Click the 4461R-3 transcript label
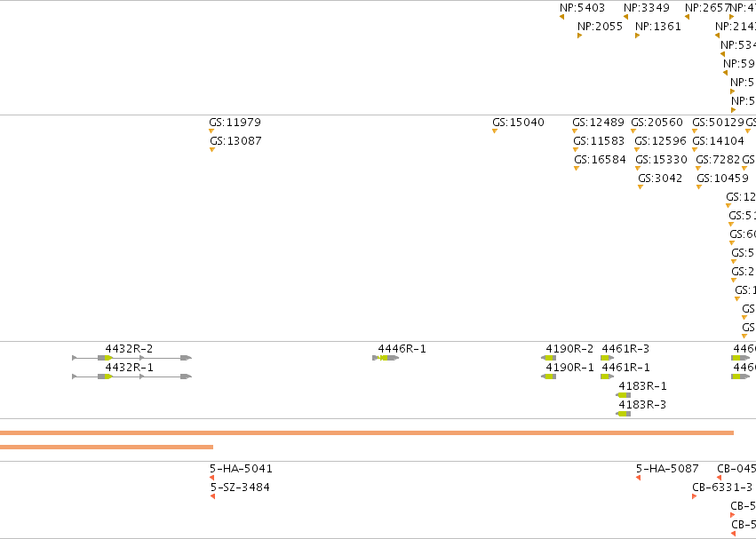 pos(625,349)
